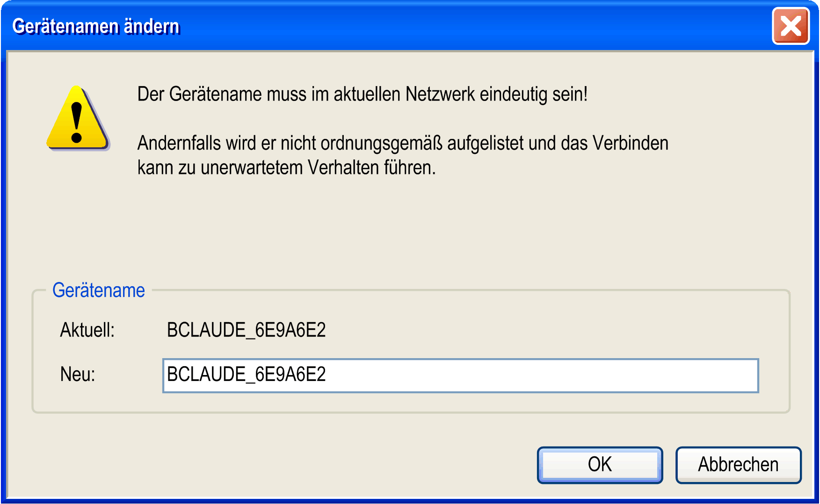The width and height of the screenshot is (820, 504).
Task: Click the yellow warning triangle icon
Action: [x=78, y=119]
